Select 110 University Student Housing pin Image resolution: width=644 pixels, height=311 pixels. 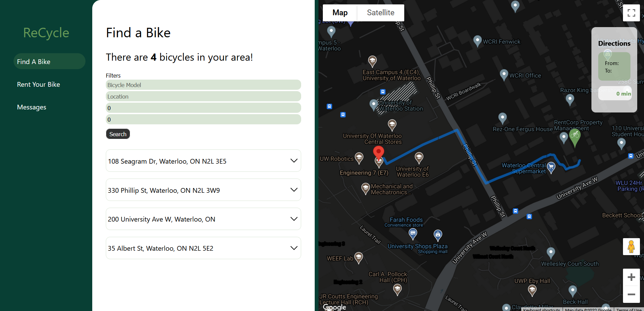[621, 143]
